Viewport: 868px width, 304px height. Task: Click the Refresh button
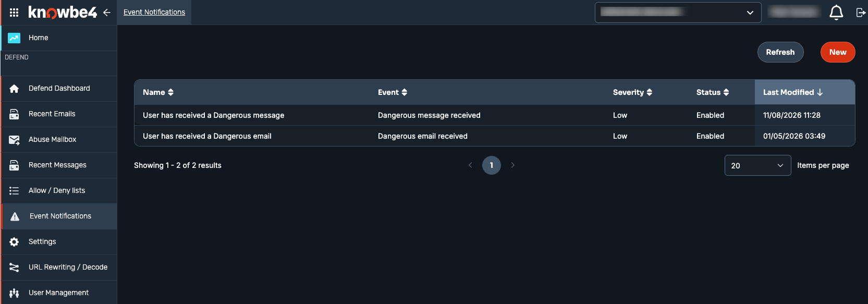(780, 52)
